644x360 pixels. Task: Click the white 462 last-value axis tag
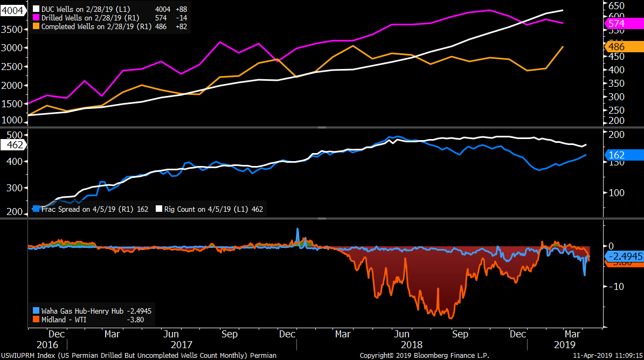(x=13, y=144)
